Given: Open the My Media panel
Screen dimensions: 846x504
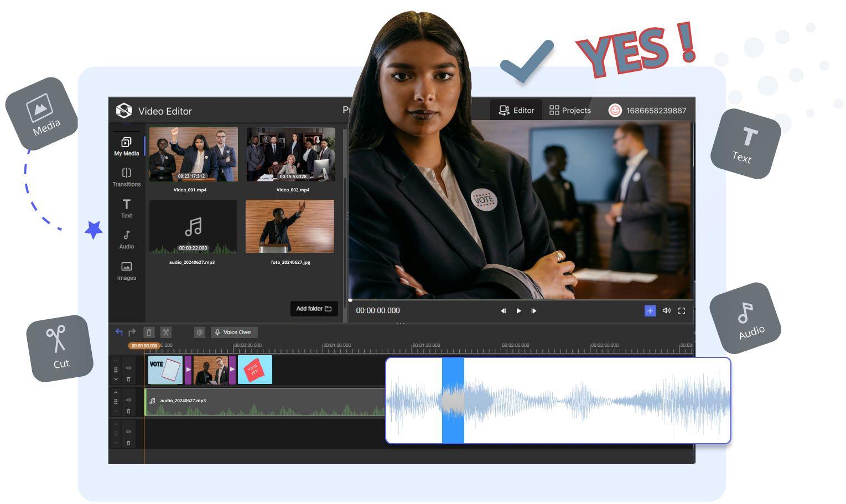Looking at the screenshot, I should 127,147.
